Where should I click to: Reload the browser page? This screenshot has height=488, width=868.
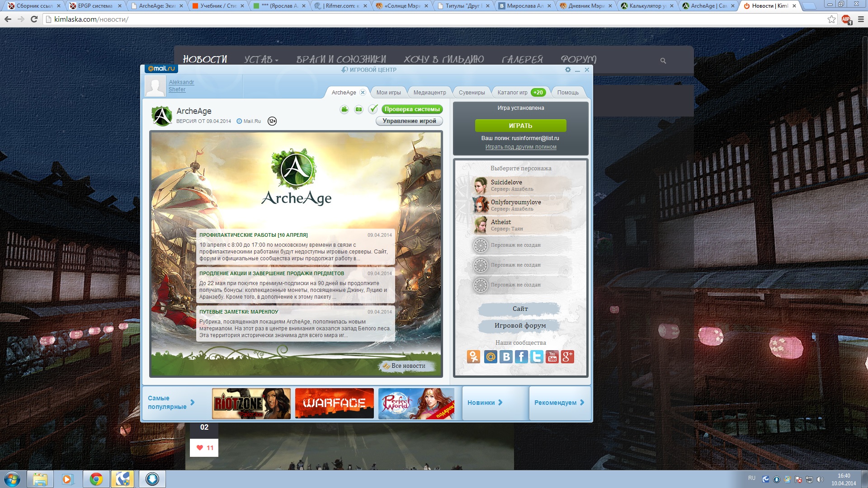[x=34, y=19]
